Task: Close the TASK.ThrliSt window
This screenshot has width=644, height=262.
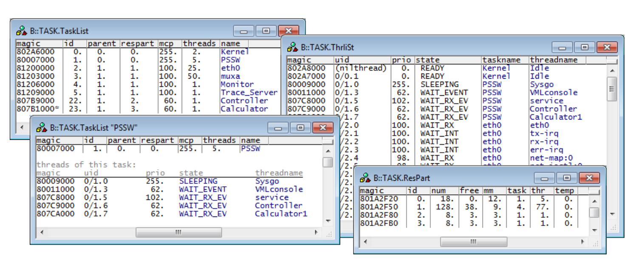Action: (607, 47)
